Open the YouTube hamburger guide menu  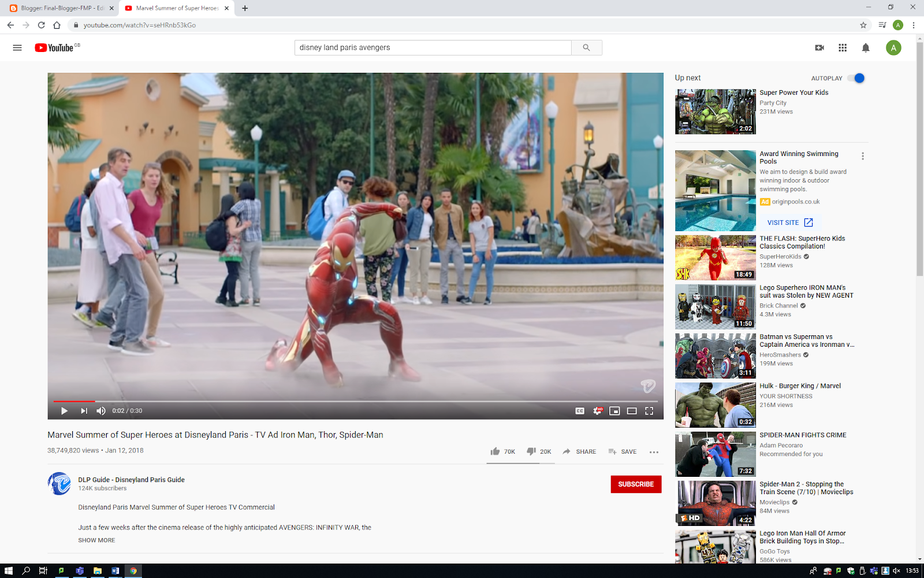pyautogui.click(x=17, y=48)
